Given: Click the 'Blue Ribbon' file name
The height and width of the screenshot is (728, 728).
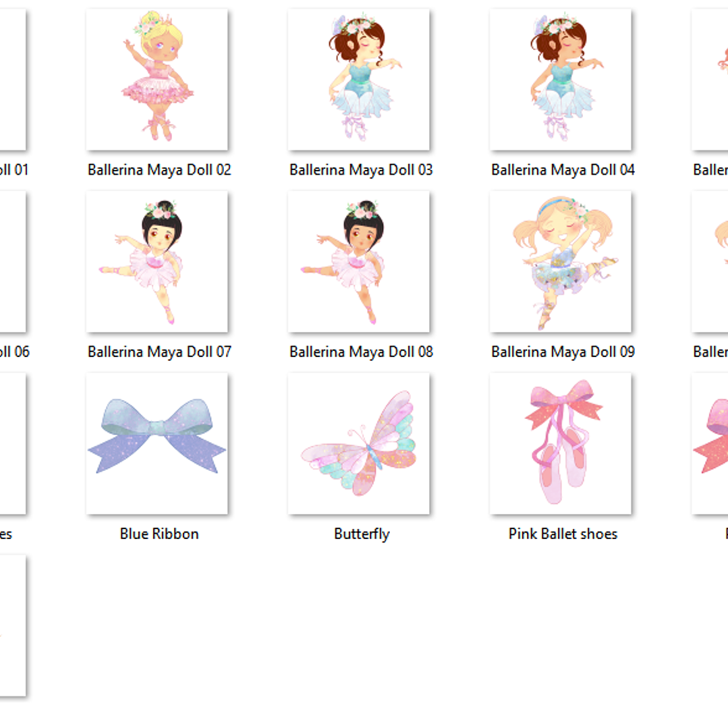Looking at the screenshot, I should [x=159, y=534].
